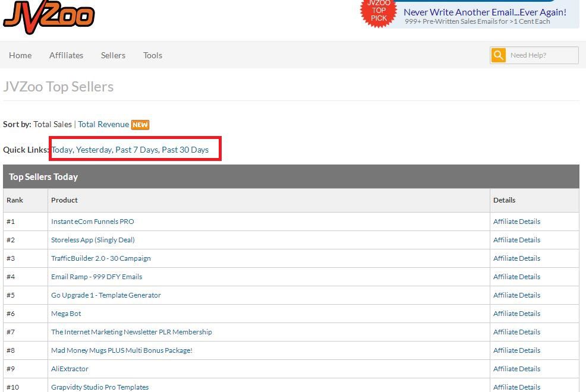The image size is (586, 392).
Task: Open the Sellers menu
Action: pyautogui.click(x=113, y=55)
